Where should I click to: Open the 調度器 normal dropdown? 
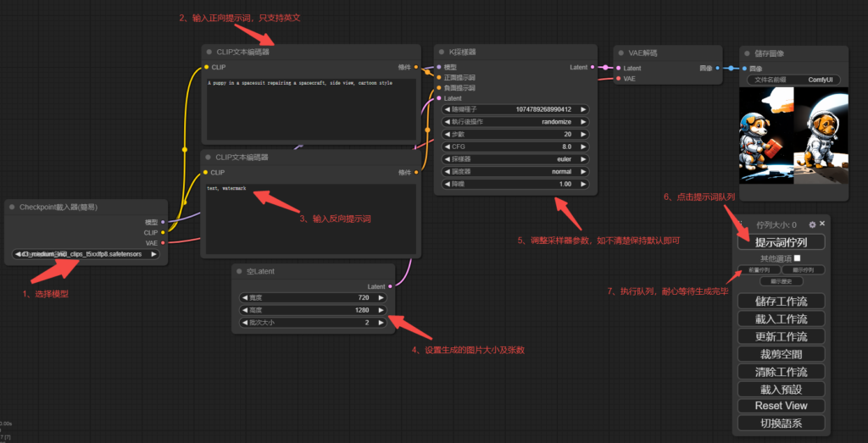515,171
